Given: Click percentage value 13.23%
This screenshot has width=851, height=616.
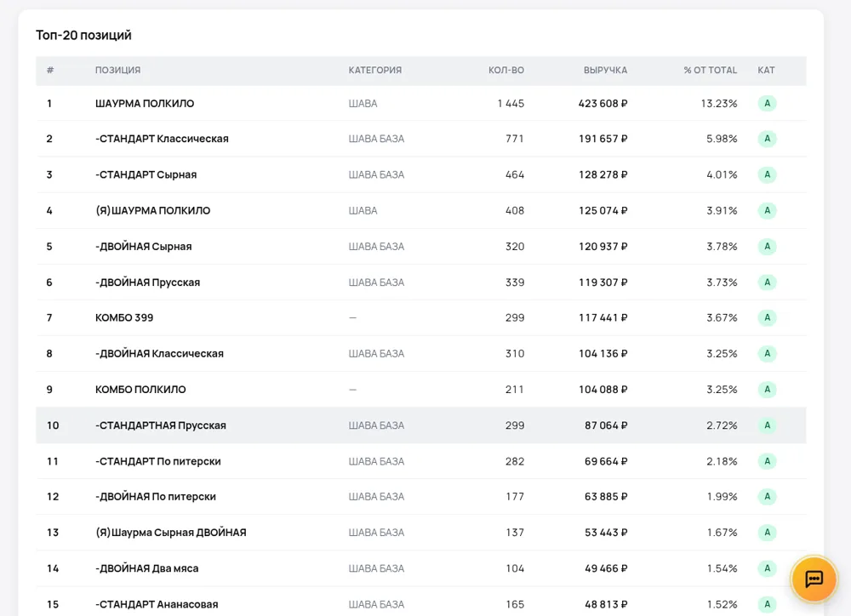Looking at the screenshot, I should [x=718, y=103].
